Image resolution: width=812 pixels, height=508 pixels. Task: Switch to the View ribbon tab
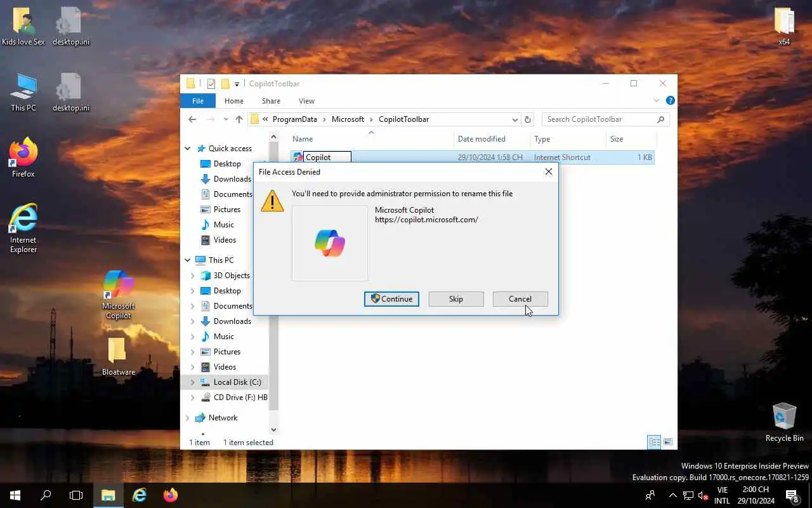pyautogui.click(x=306, y=101)
